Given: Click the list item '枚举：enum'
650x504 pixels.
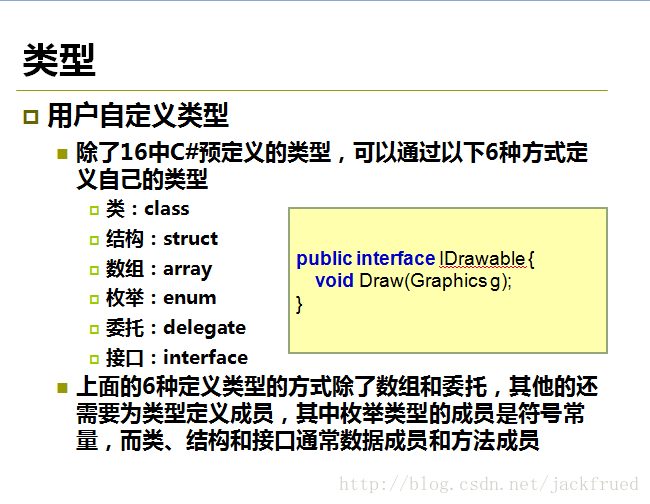Looking at the screenshot, I should pyautogui.click(x=161, y=298).
